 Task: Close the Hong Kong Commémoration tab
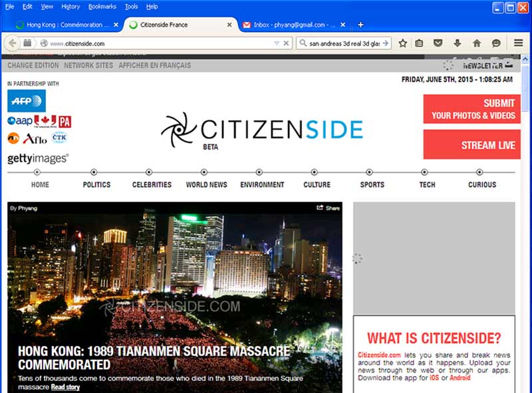click(x=116, y=25)
